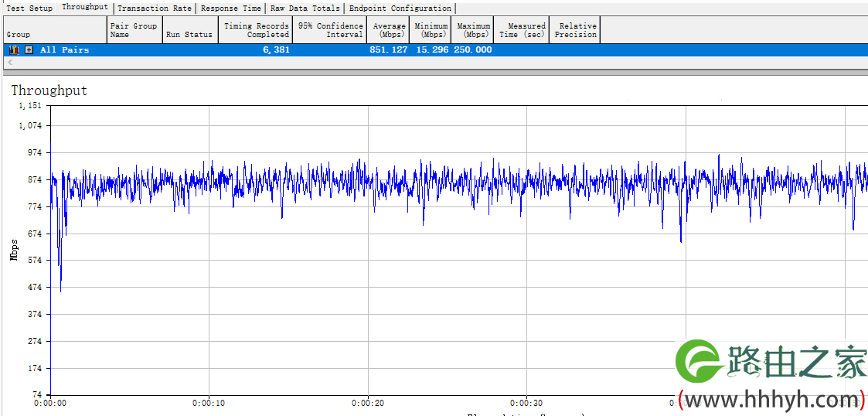The height and width of the screenshot is (416, 868).
Task: Click the horizontal scrollbar left arrow
Action: pyautogui.click(x=9, y=63)
